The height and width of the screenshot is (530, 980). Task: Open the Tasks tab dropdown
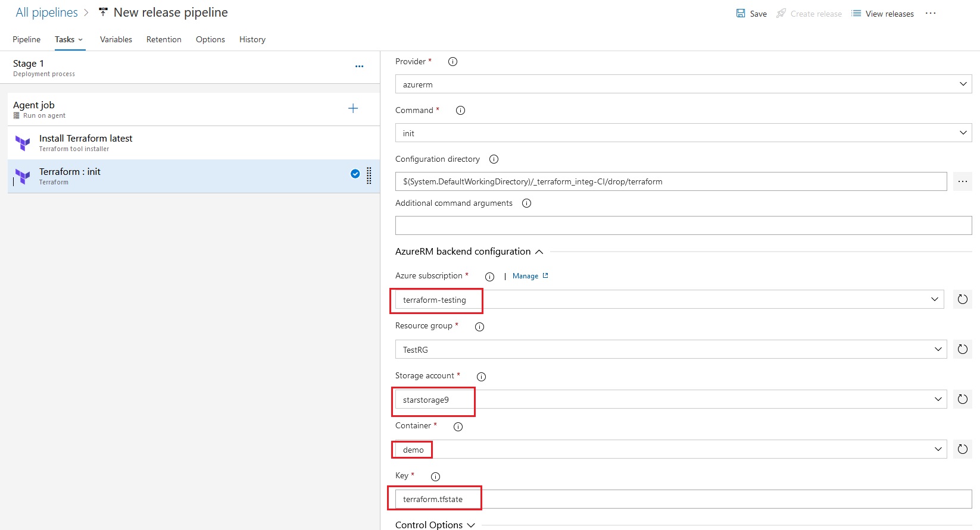click(x=70, y=39)
